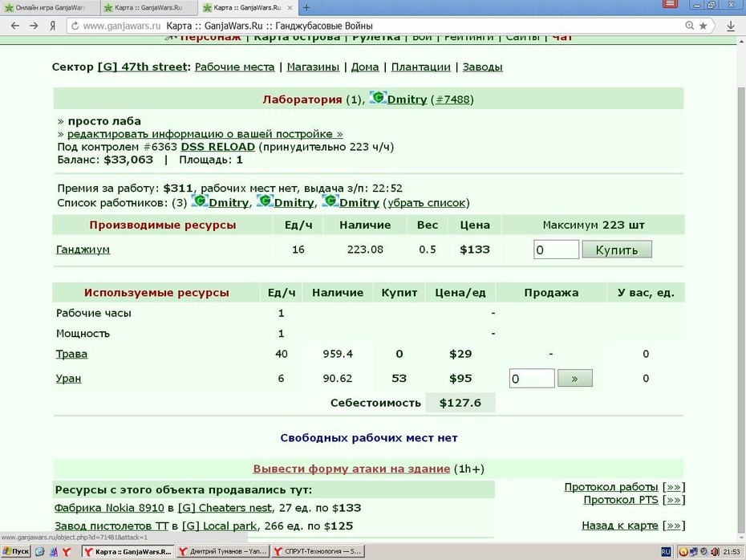746x560 pixels.
Task: Click the RU language indicator in the tray
Action: tap(666, 551)
